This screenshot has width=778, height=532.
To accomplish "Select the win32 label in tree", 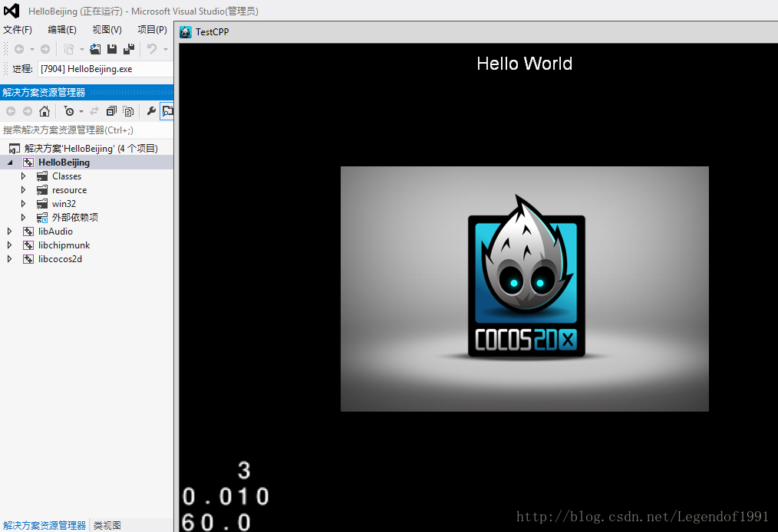I will coord(64,204).
